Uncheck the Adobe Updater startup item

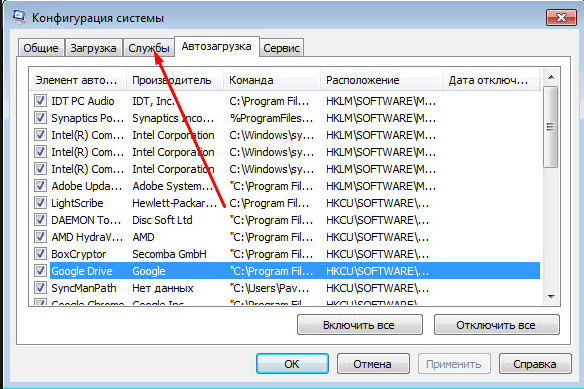tap(40, 186)
